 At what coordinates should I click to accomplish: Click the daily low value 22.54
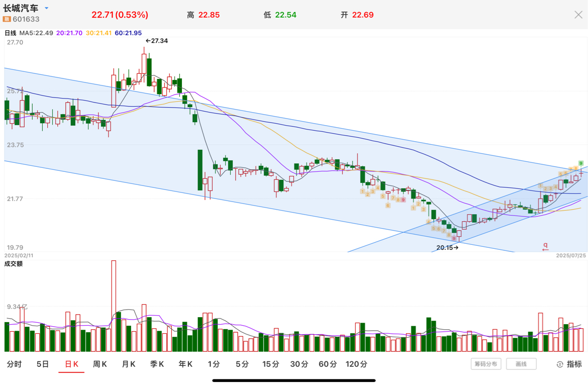[286, 15]
